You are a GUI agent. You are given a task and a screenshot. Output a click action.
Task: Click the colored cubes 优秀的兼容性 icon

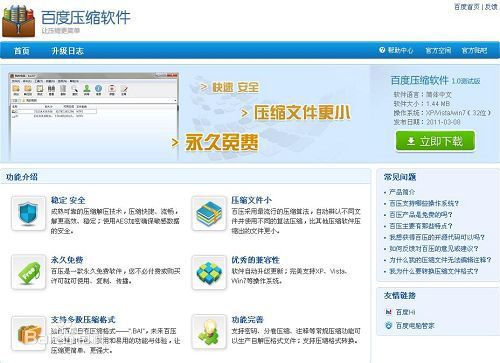point(209,272)
